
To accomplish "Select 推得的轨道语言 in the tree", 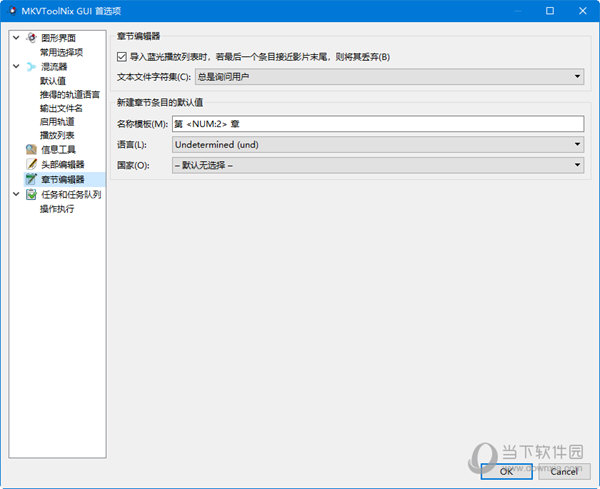I will click(70, 95).
